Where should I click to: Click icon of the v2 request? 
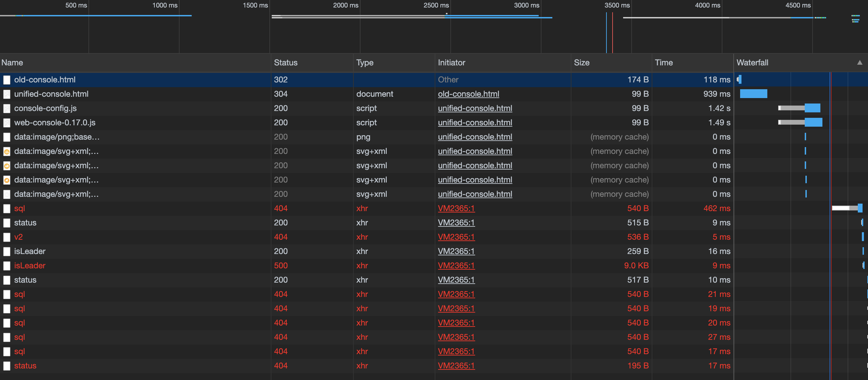7,237
